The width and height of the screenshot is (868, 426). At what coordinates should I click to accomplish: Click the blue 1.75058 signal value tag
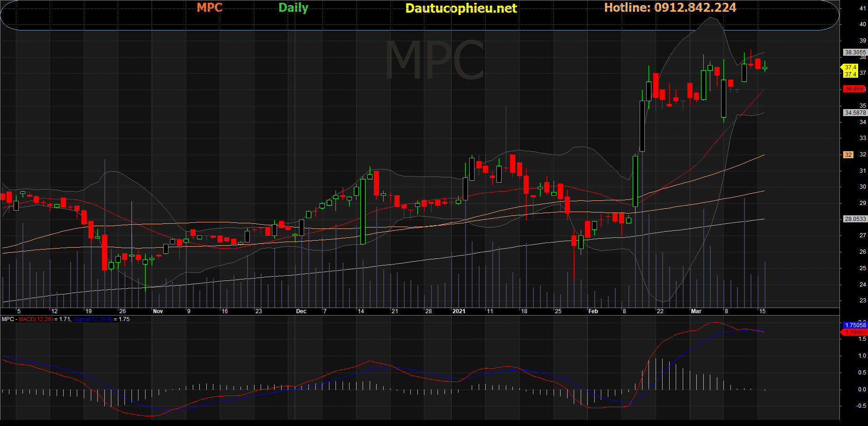point(855,325)
